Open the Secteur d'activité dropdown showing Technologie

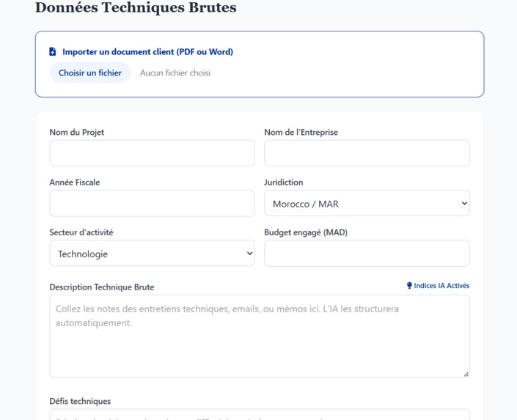pyautogui.click(x=152, y=253)
